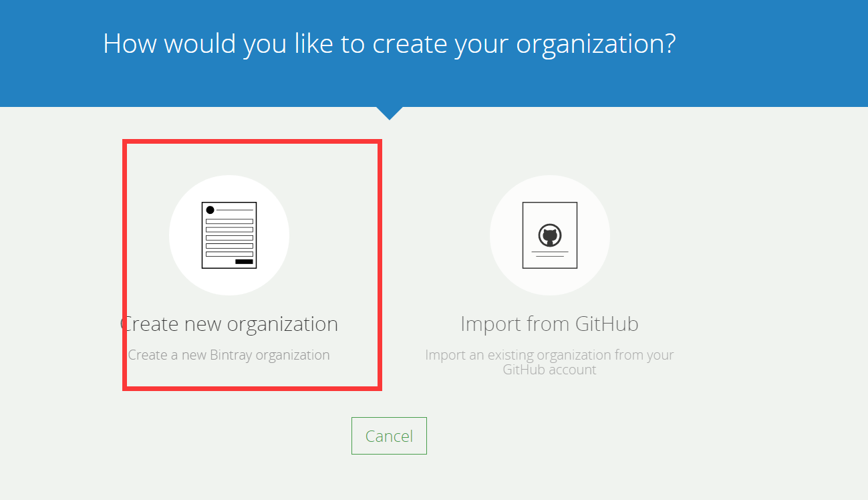The image size is (868, 500).
Task: Click 'Import an existing organization' description text
Action: [x=549, y=362]
